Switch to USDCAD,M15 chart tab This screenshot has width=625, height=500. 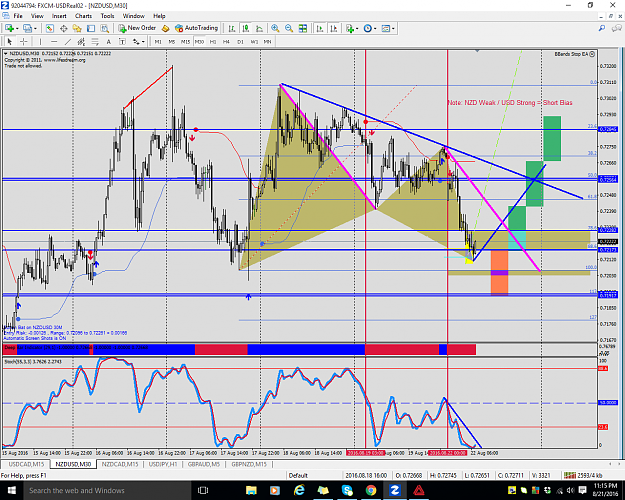pos(26,464)
